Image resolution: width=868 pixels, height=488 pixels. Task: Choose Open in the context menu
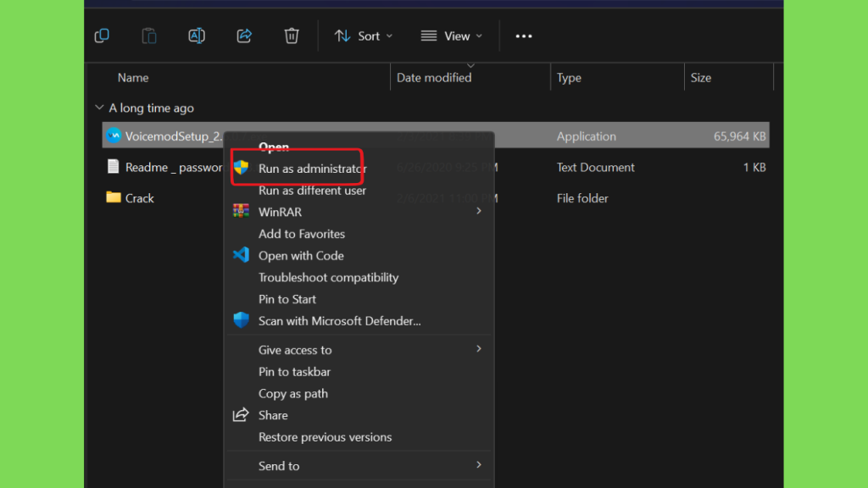coord(274,147)
